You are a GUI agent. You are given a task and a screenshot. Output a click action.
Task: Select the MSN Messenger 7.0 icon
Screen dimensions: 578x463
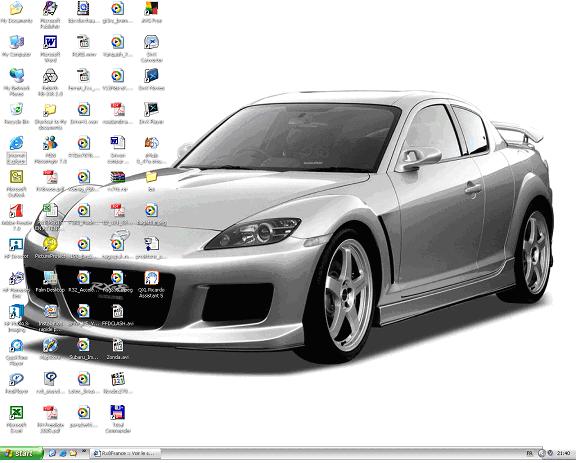click(x=50, y=143)
